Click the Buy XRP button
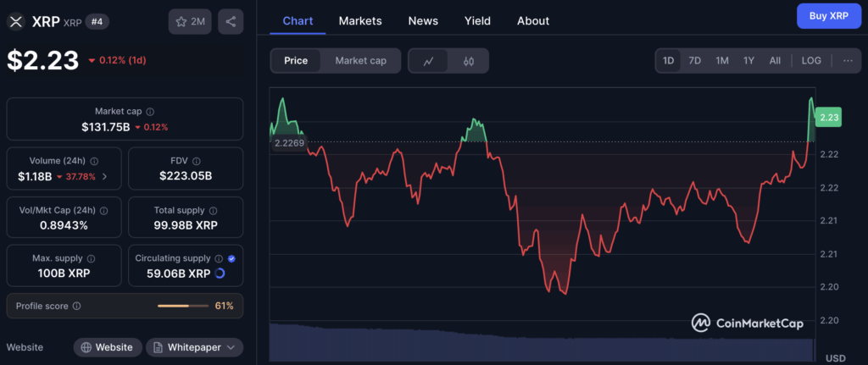Viewport: 868px width, 365px height. click(829, 16)
